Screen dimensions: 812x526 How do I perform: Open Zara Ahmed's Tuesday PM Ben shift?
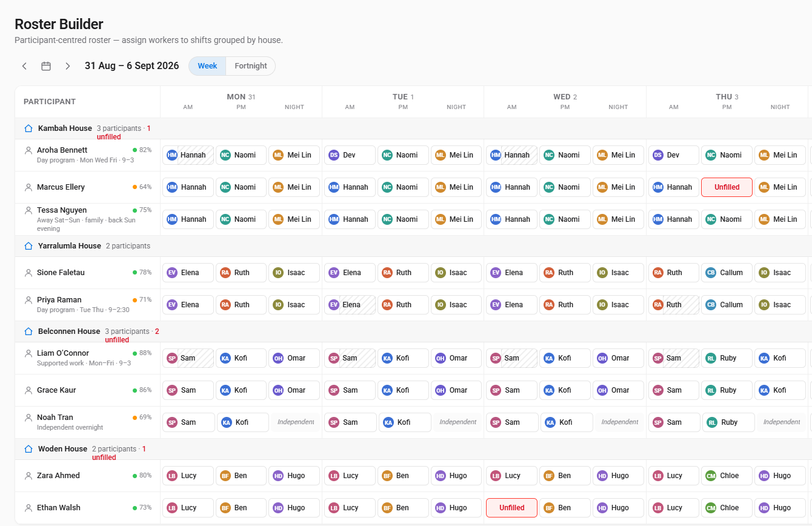[403, 476]
